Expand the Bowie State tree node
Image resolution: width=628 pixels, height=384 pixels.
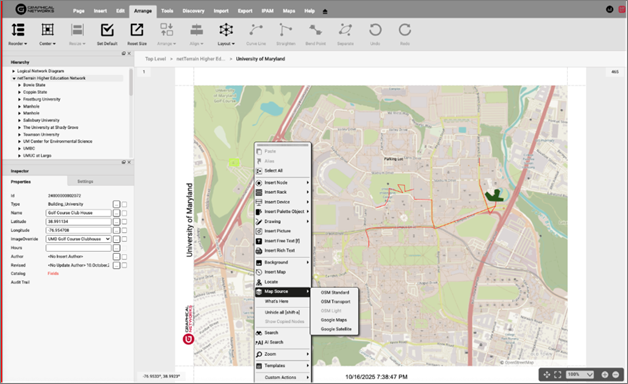pyautogui.click(x=19, y=85)
